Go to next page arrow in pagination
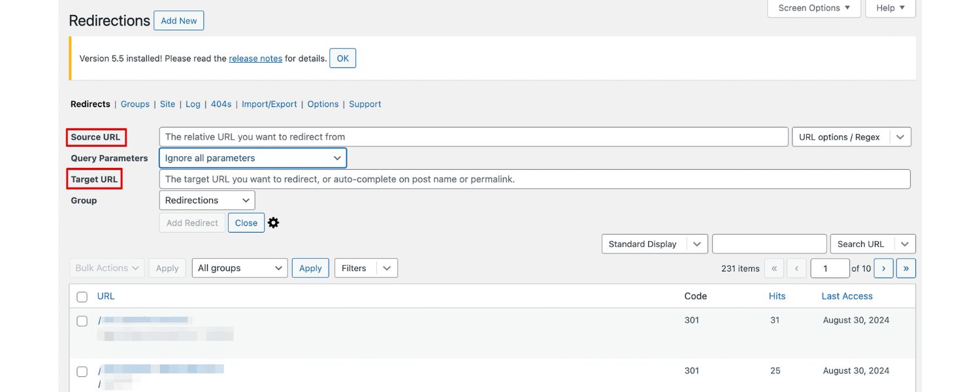Viewport: 980px width, 392px height. click(x=883, y=269)
